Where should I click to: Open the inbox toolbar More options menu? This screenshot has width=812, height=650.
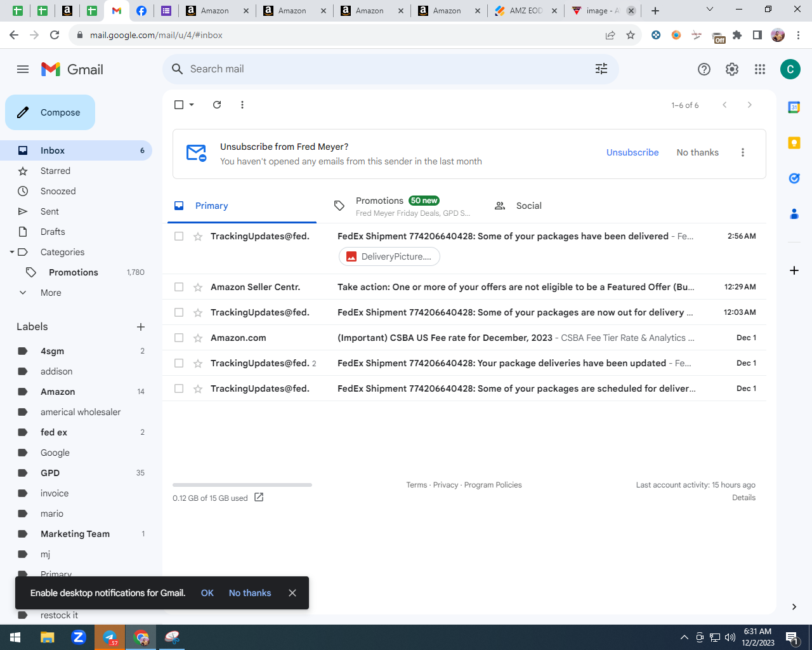click(242, 105)
